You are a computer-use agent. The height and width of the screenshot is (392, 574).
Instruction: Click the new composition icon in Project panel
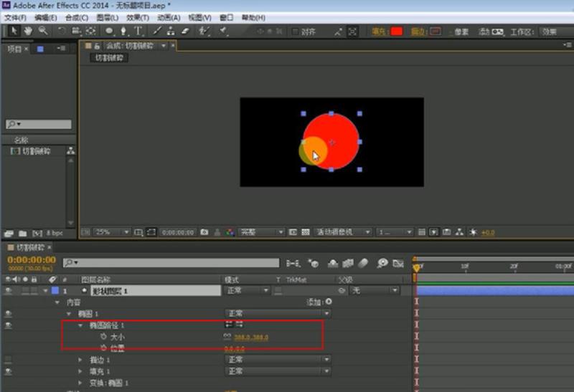pyautogui.click(x=37, y=234)
